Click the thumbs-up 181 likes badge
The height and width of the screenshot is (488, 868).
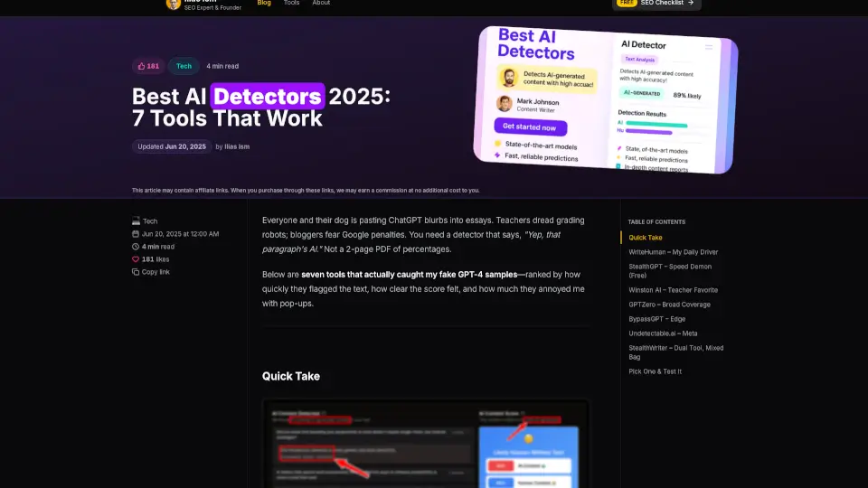(148, 66)
